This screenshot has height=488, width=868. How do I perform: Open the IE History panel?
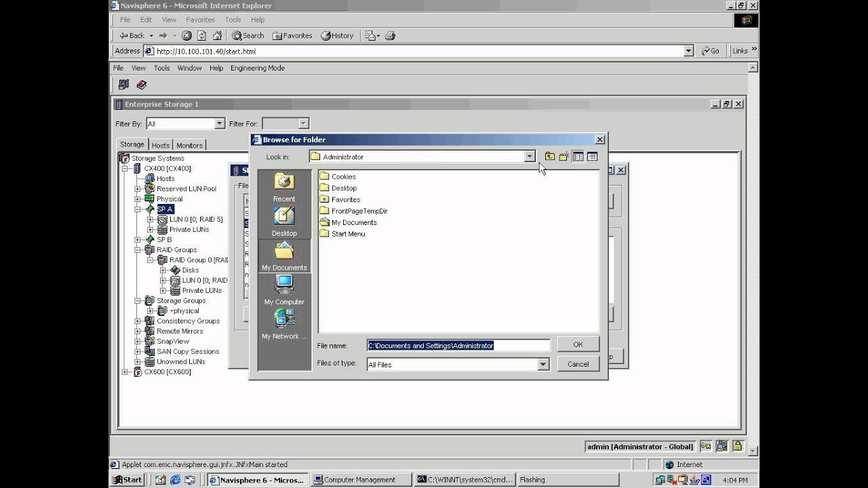337,35
